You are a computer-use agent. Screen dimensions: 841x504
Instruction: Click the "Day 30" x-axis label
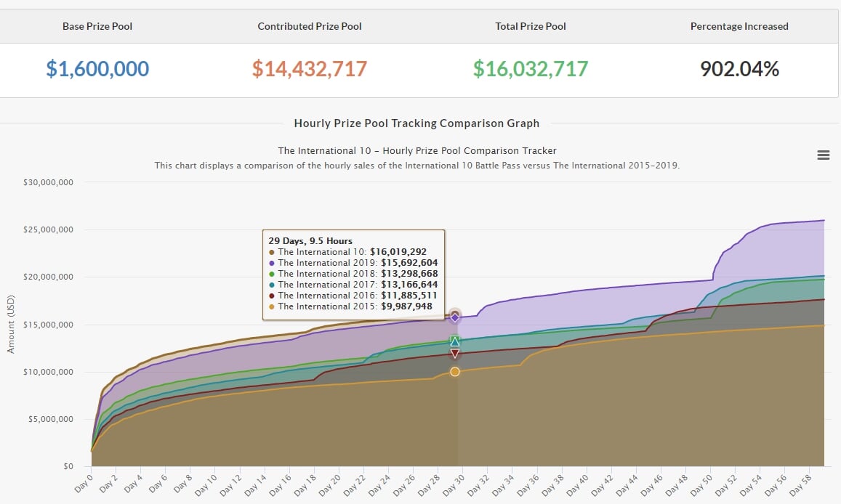click(453, 485)
